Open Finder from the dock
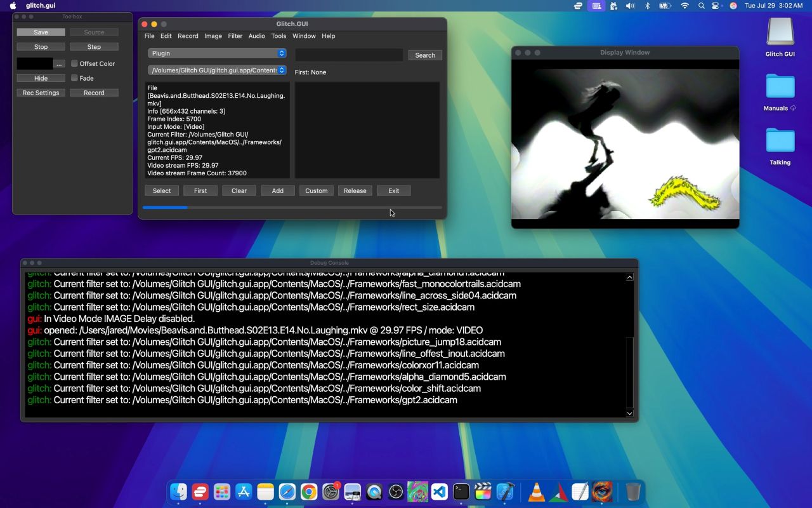This screenshot has height=508, width=812. click(179, 491)
